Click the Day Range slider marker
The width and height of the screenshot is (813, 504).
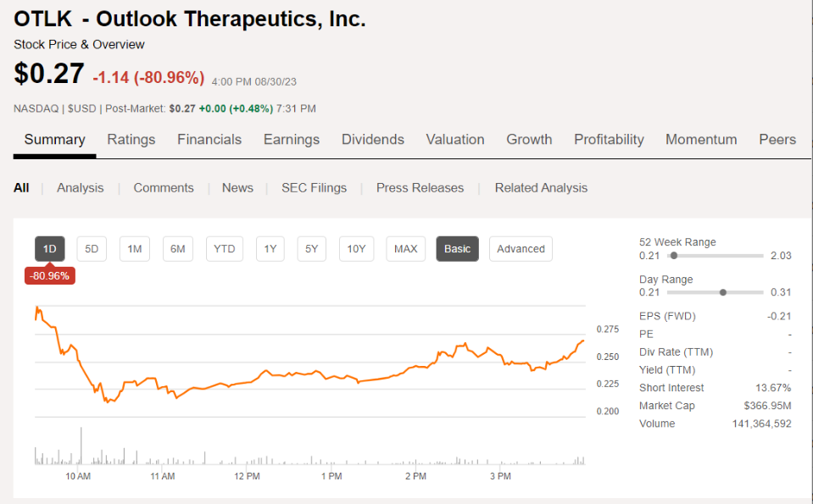tap(723, 292)
